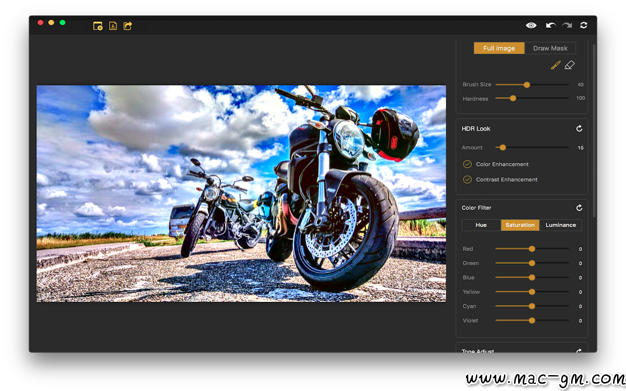Viewport: 626px width, 391px height.
Task: Toggle the Color Enhancement checkbox
Action: [467, 164]
